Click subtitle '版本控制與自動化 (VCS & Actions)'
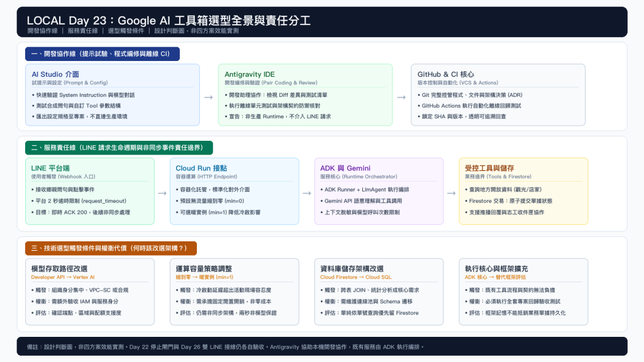The image size is (644, 362). (458, 82)
